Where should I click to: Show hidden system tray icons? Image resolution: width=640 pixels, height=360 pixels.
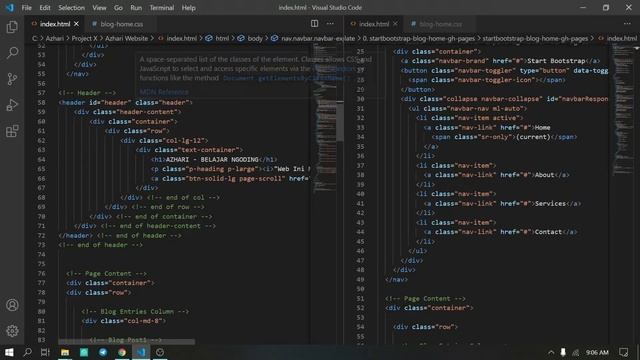(x=551, y=352)
